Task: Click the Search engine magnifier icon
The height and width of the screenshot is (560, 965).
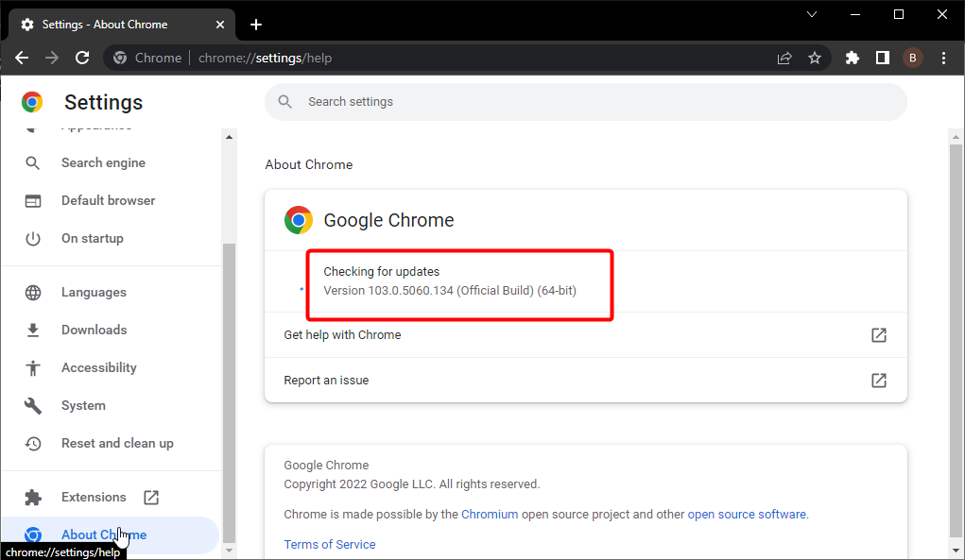Action: coord(33,162)
